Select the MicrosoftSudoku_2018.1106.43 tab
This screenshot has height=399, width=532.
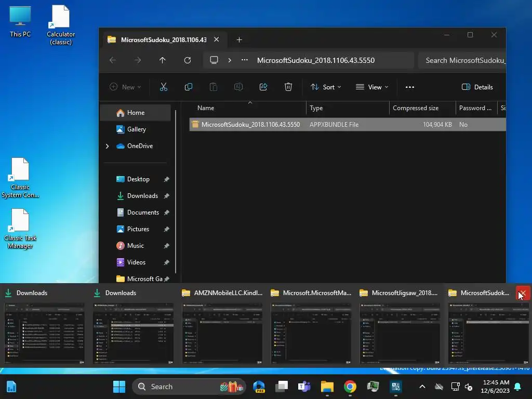[164, 40]
